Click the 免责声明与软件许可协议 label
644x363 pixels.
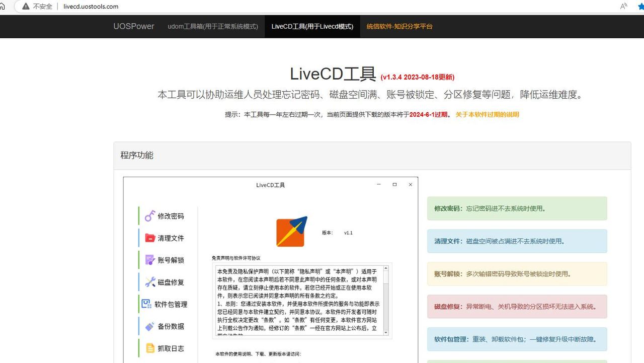click(x=236, y=258)
